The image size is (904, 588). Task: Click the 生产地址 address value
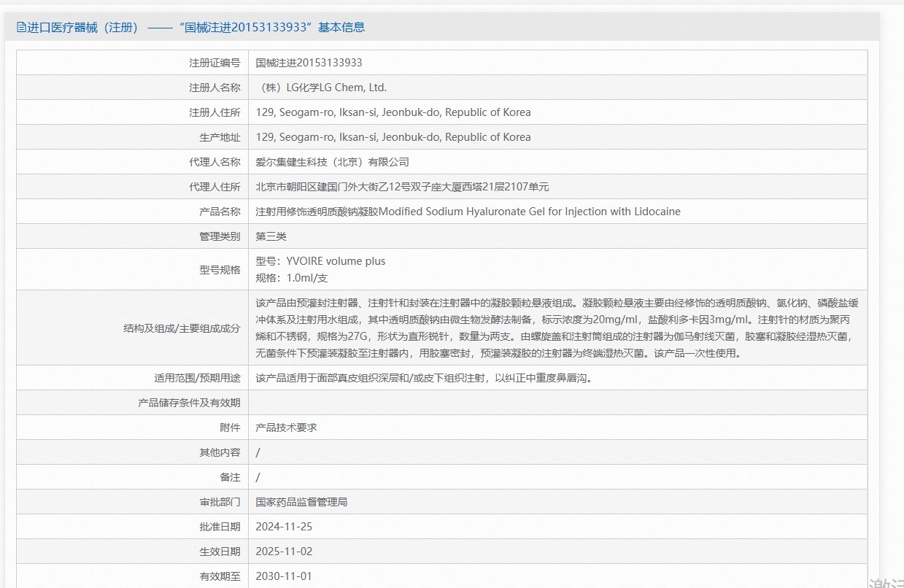[393, 137]
